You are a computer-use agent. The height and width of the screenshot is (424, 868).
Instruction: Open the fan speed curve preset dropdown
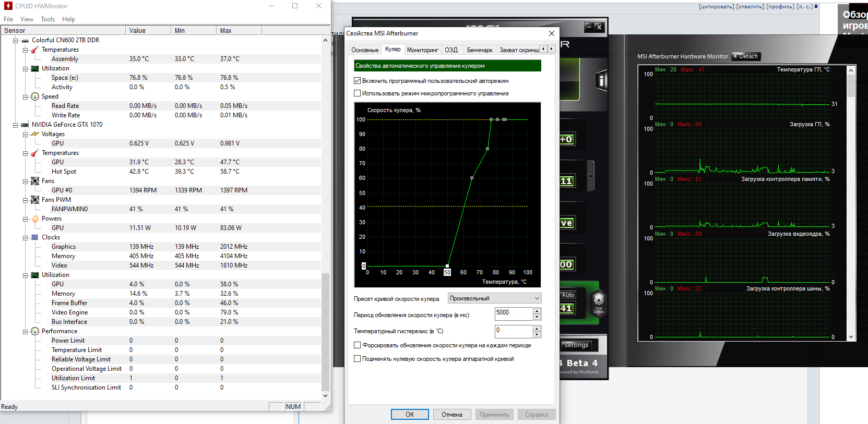click(494, 298)
